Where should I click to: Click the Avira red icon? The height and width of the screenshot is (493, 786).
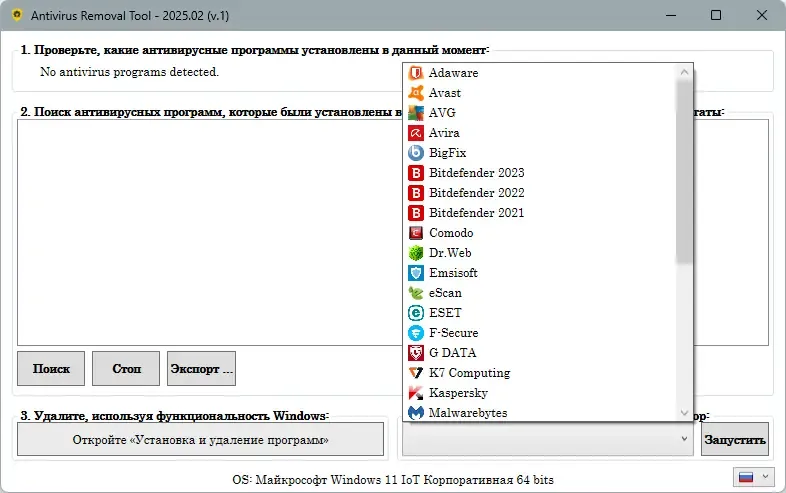(416, 133)
